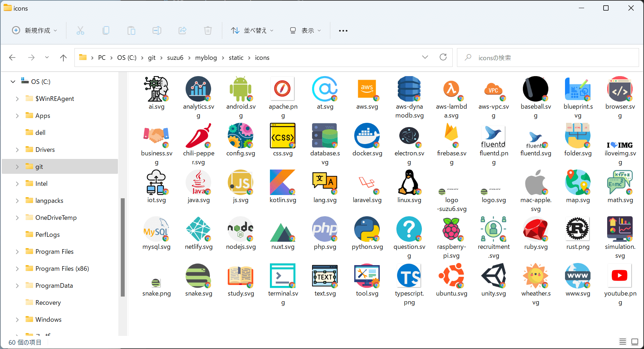Select the PerfLogs folder in tree

click(x=43, y=235)
